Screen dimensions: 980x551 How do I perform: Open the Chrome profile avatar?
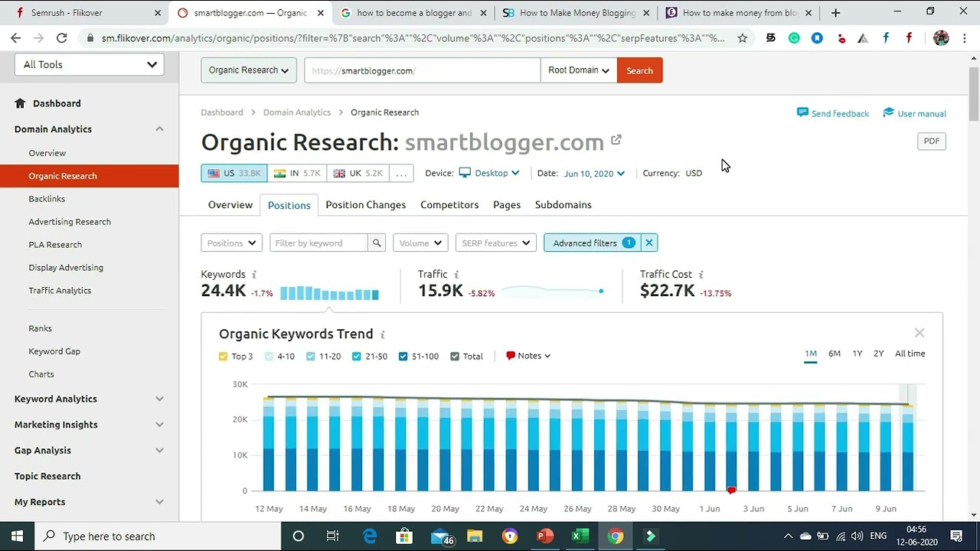[941, 38]
